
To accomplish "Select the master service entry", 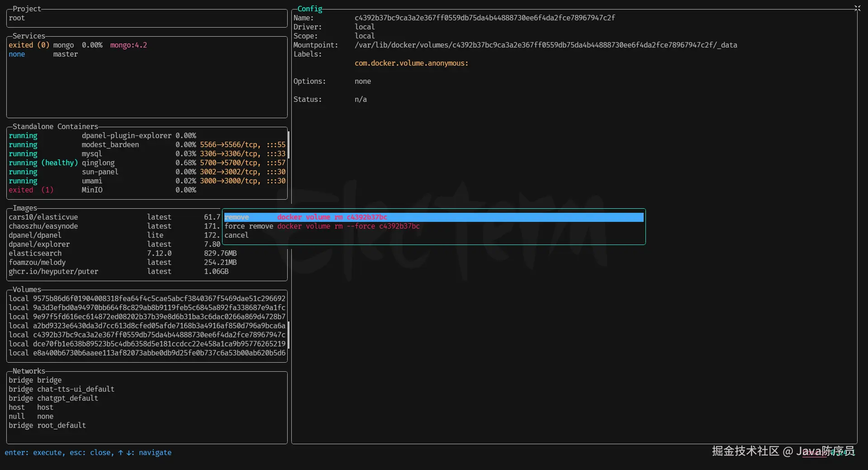I will pyautogui.click(x=65, y=54).
